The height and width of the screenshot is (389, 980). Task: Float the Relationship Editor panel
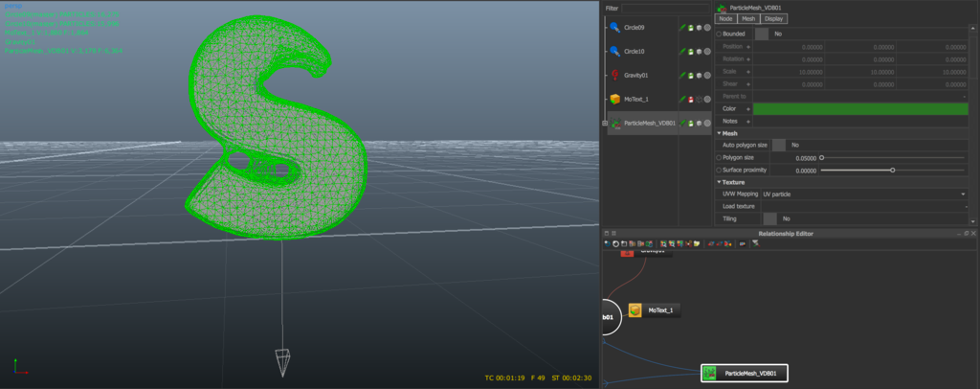(x=967, y=233)
